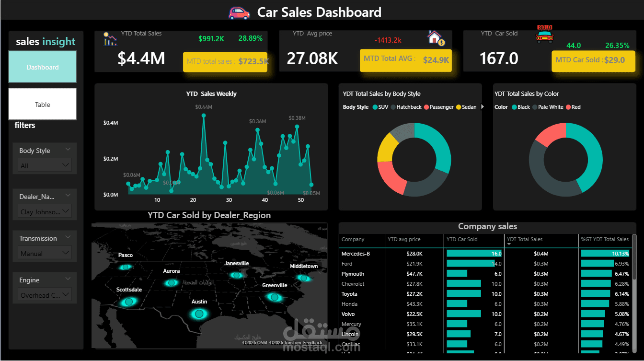Click the Aurora bubble on the map
Screen dimensions: 644x361
point(171,283)
